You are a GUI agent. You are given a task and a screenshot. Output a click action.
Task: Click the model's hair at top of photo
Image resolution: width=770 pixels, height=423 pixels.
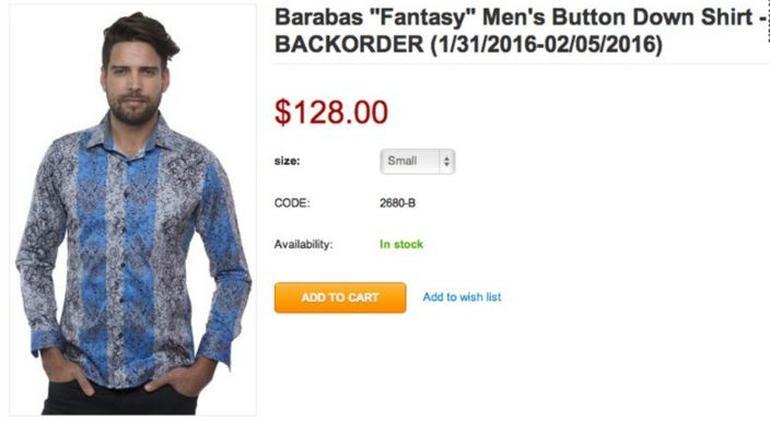click(x=140, y=34)
